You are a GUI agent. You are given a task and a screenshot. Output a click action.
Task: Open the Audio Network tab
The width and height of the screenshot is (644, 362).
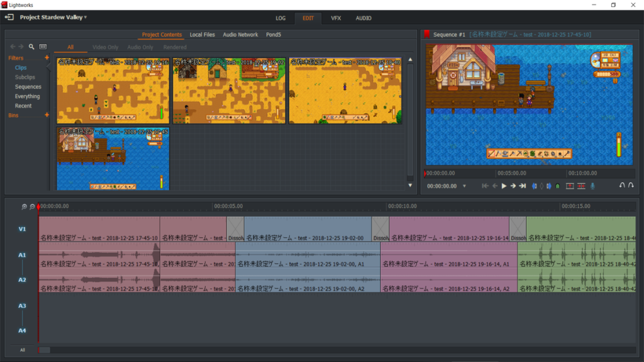(x=240, y=35)
